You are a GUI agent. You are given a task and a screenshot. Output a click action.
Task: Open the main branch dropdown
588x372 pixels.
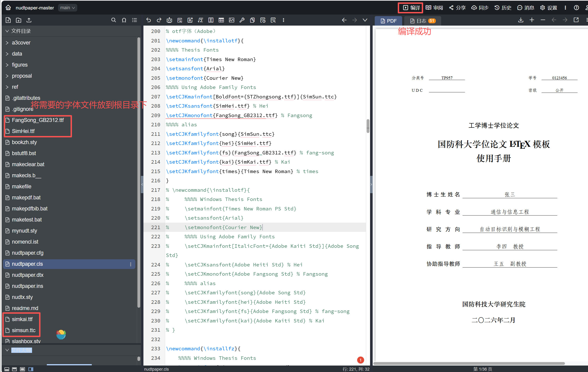(68, 8)
